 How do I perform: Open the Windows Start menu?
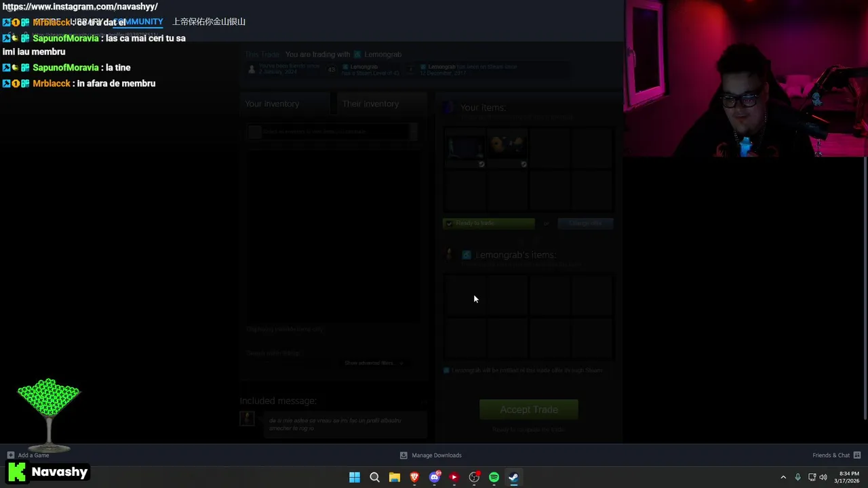coord(355,477)
